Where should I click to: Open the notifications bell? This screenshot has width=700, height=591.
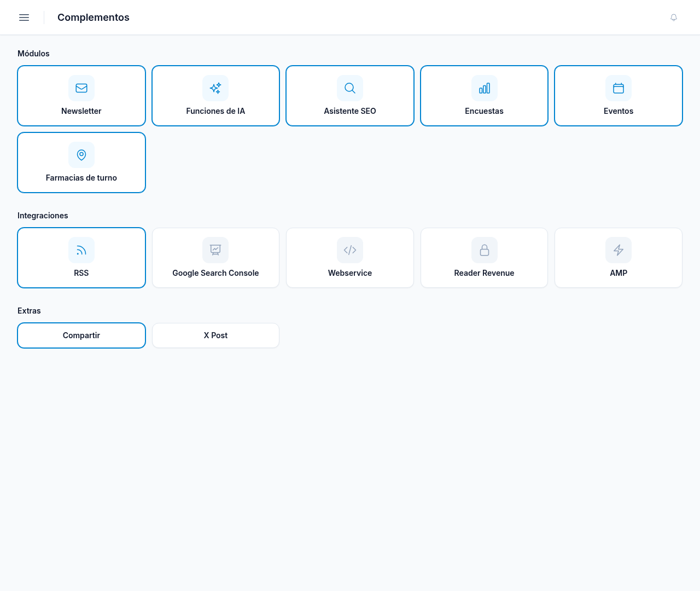[x=674, y=18]
